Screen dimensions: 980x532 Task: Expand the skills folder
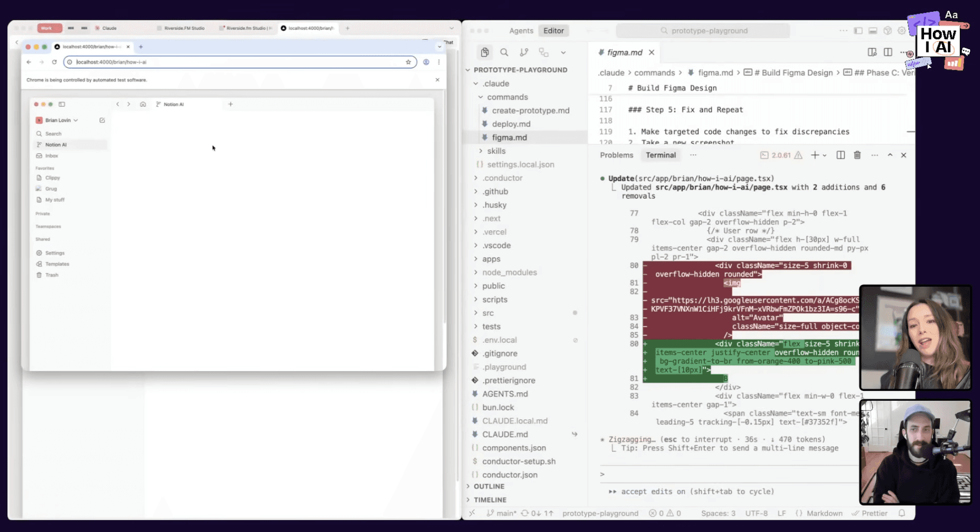click(496, 151)
